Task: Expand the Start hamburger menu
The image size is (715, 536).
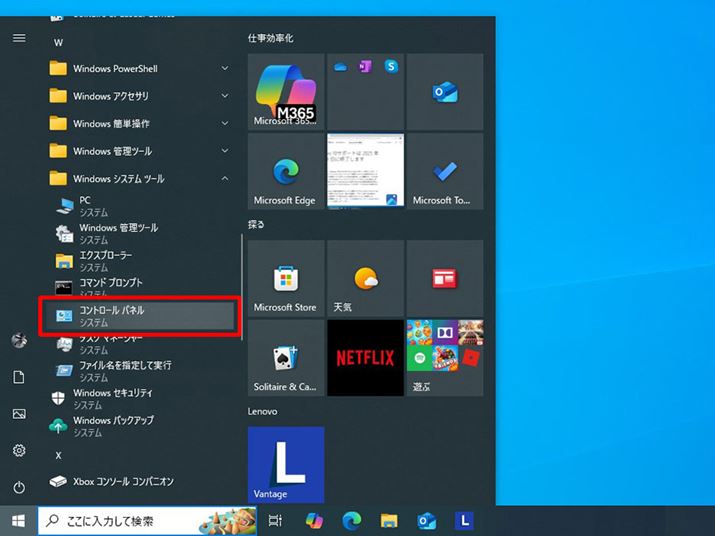Action: point(19,38)
